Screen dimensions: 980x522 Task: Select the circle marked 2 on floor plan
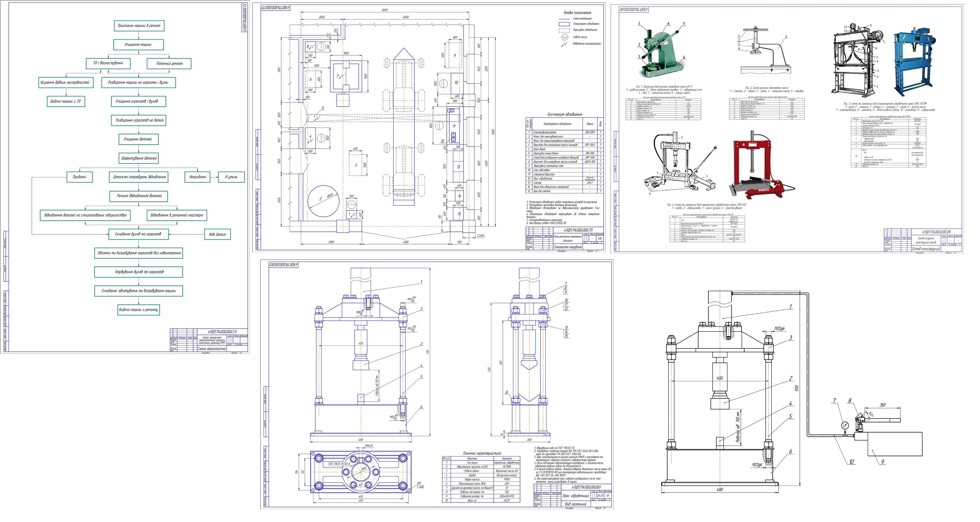click(x=324, y=201)
